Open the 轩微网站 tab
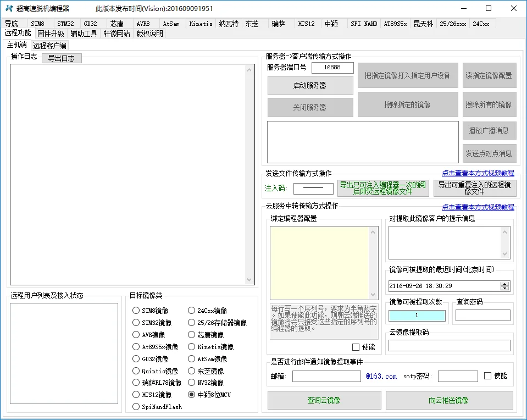 (117, 34)
